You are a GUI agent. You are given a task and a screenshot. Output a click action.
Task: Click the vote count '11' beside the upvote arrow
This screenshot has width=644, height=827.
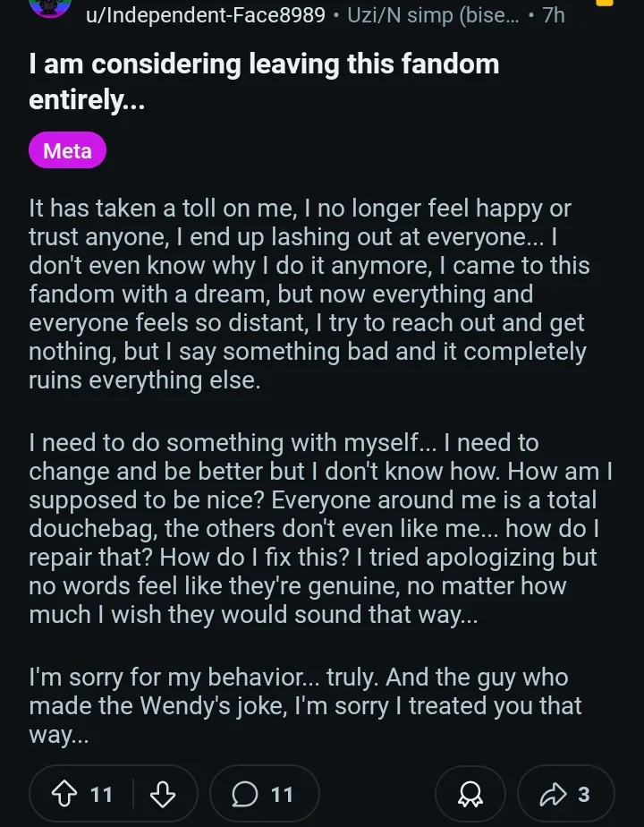[101, 794]
